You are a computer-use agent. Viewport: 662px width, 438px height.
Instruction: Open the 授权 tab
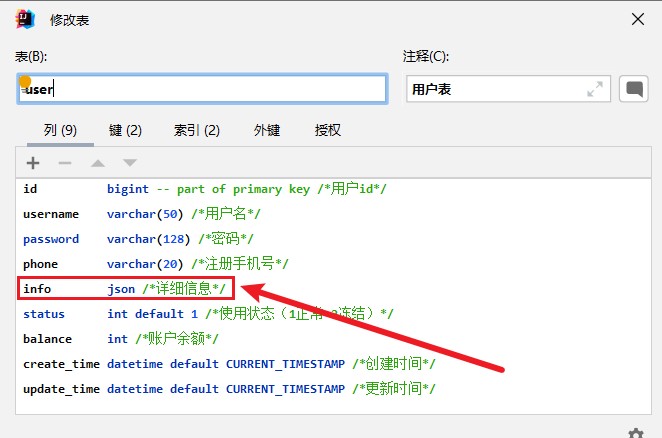tap(328, 130)
